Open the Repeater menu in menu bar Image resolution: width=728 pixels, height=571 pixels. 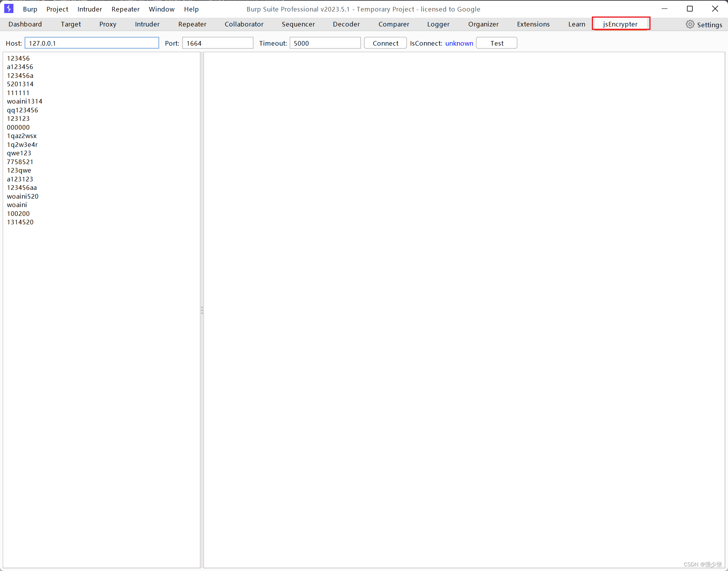point(125,9)
